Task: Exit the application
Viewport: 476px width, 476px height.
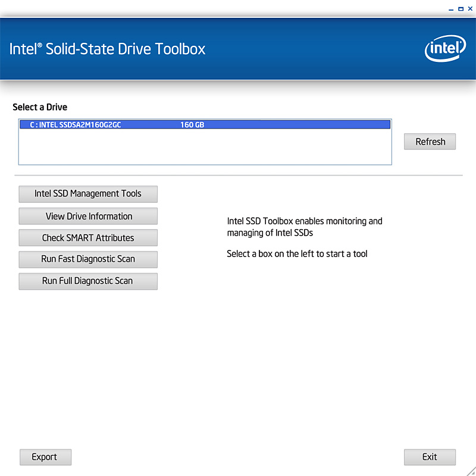Action: coord(430,457)
